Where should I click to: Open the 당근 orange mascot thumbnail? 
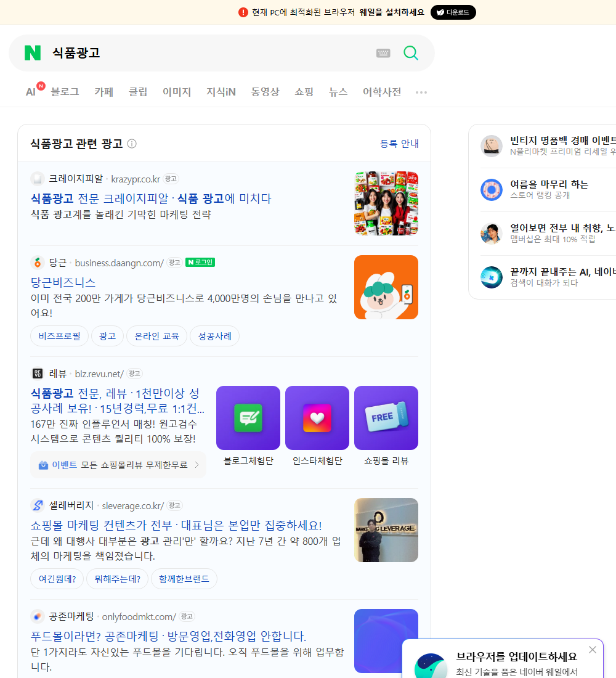tap(386, 287)
